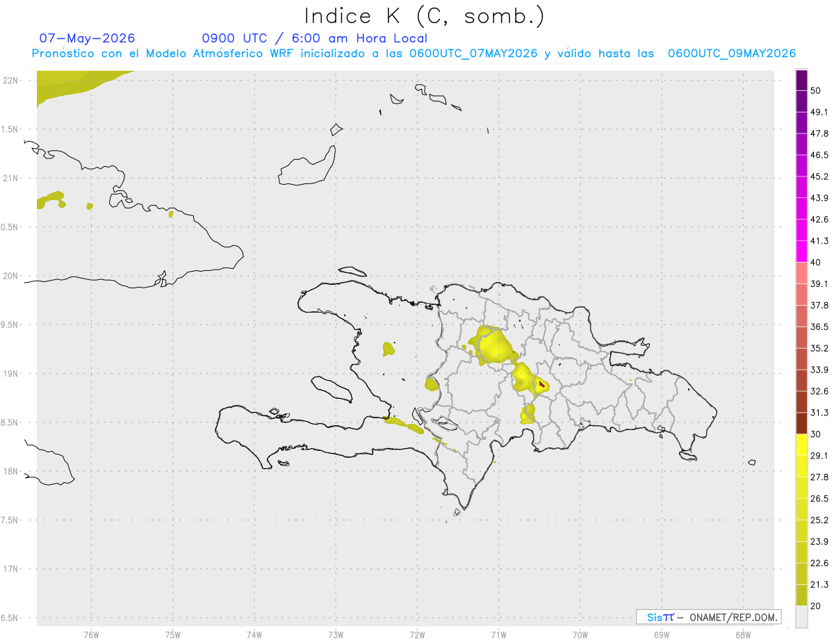Click the Indice K (C, somb.) title
This screenshot has width=834, height=644.
click(x=424, y=15)
